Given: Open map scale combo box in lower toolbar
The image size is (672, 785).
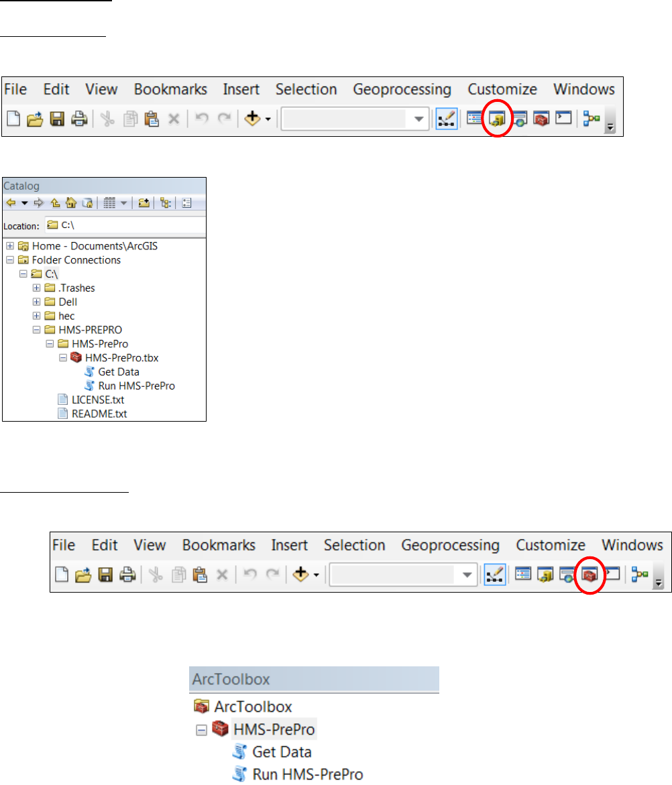Looking at the screenshot, I should pyautogui.click(x=403, y=575).
